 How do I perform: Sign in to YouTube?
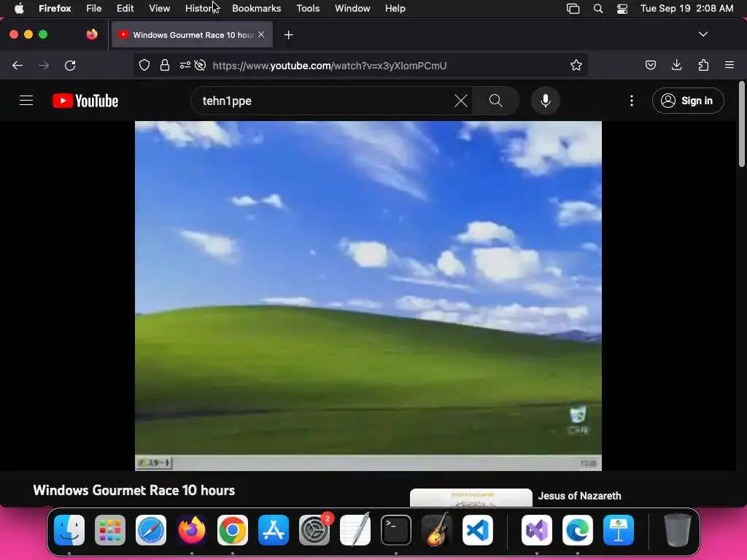(688, 101)
